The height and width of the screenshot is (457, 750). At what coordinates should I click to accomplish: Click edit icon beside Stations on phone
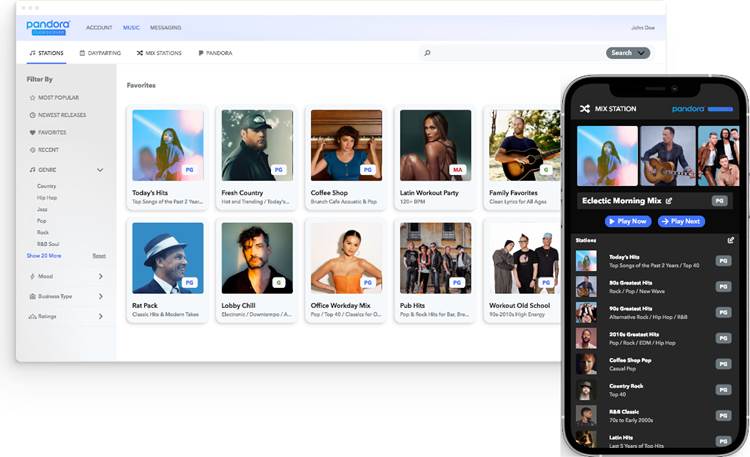click(x=730, y=240)
